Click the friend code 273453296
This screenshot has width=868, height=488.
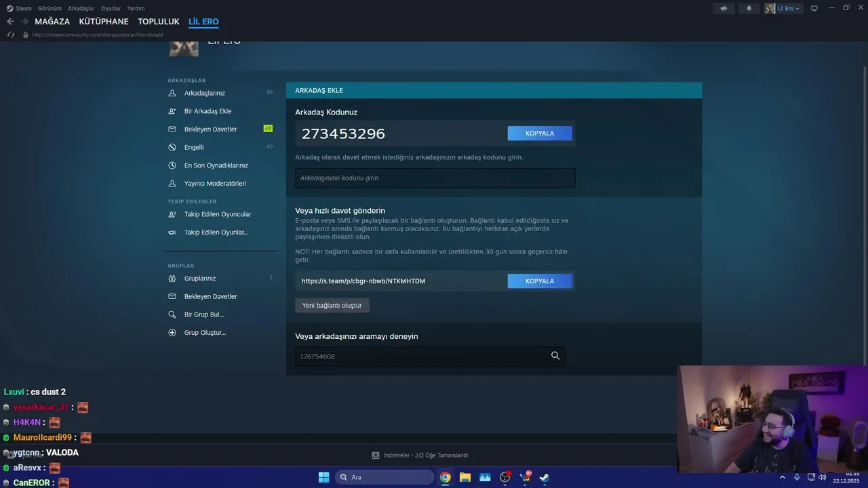click(343, 134)
